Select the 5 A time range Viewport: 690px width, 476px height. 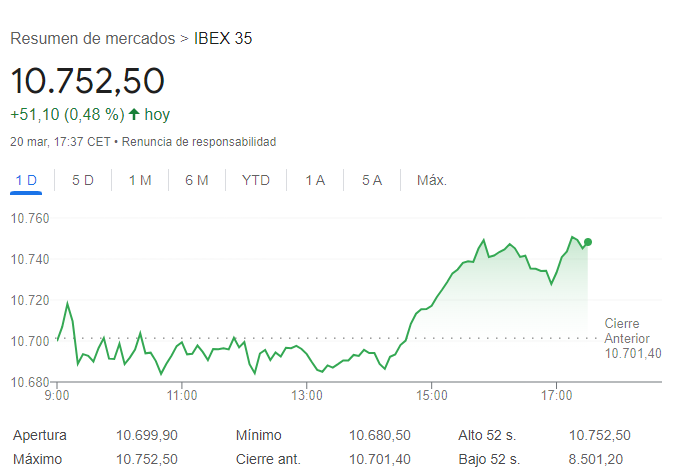372,180
